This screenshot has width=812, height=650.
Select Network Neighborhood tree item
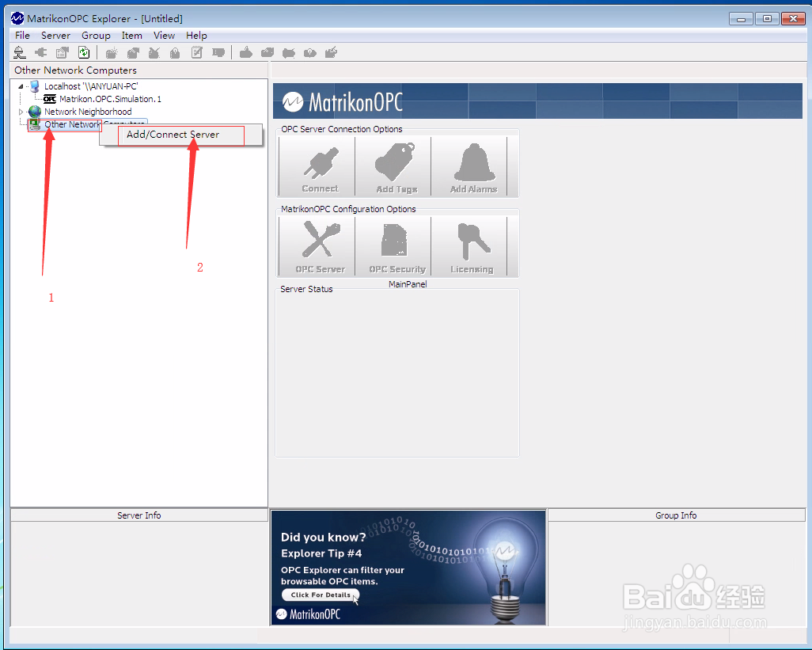(88, 112)
